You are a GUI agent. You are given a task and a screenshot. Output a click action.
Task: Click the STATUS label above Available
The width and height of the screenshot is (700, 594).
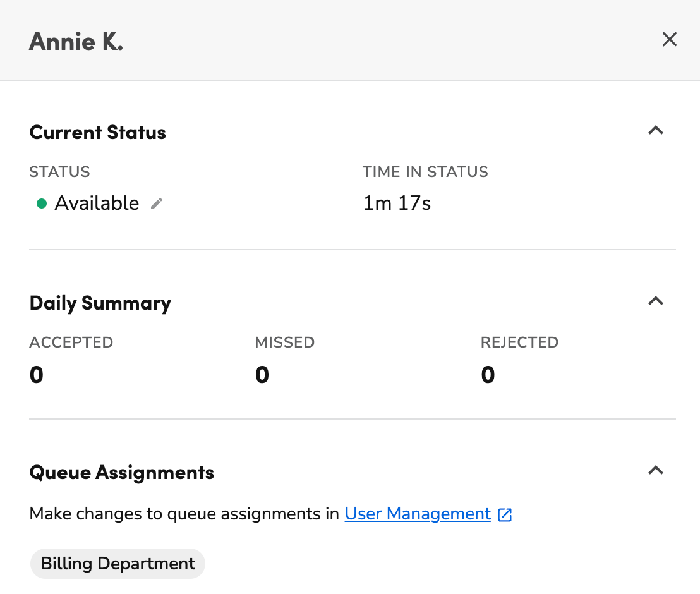[x=60, y=172]
